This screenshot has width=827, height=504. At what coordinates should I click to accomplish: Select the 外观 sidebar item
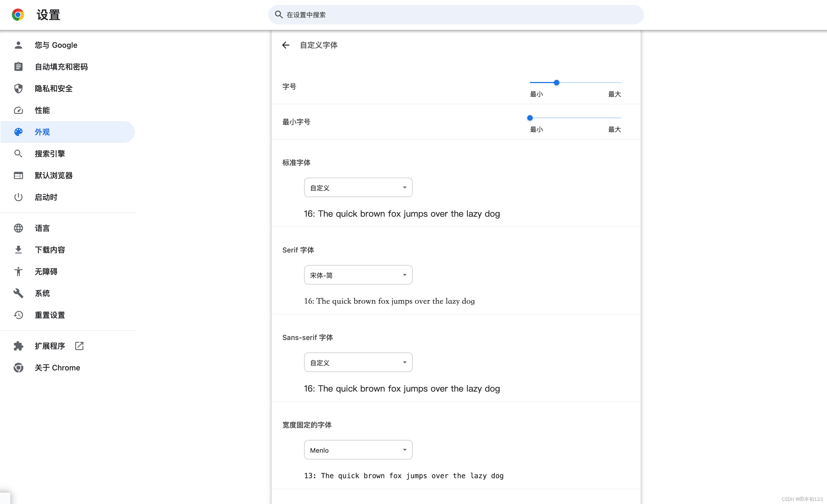pos(68,132)
